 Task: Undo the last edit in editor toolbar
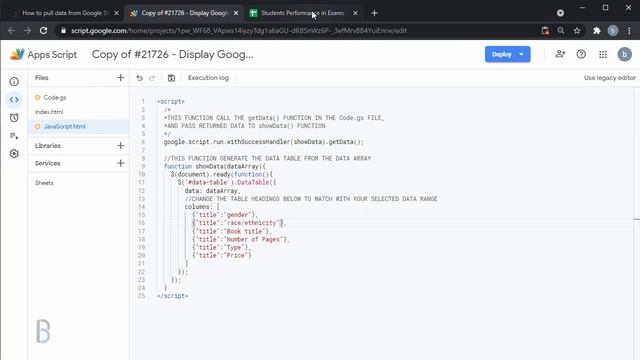pos(140,78)
